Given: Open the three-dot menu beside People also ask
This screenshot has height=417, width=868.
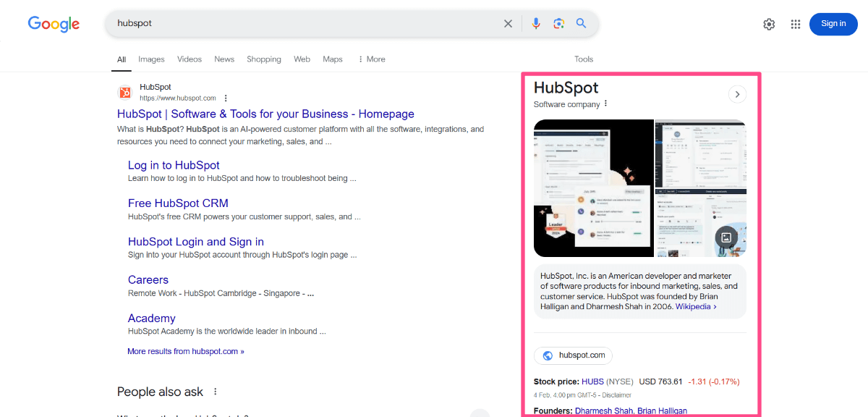Looking at the screenshot, I should (x=215, y=392).
